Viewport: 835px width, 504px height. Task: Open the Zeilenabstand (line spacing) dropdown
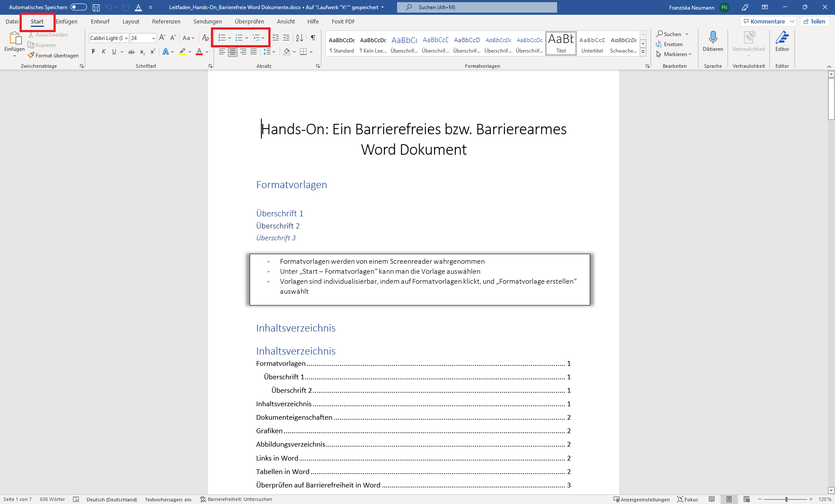[274, 51]
